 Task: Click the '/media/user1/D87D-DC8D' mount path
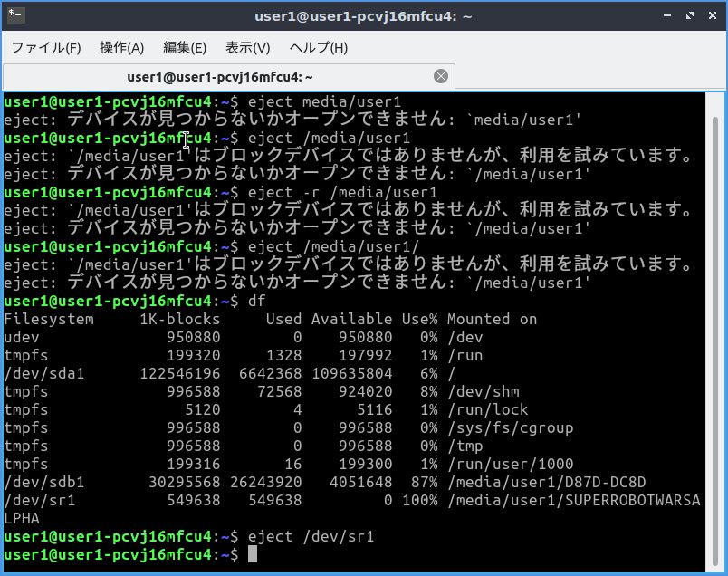tap(547, 482)
